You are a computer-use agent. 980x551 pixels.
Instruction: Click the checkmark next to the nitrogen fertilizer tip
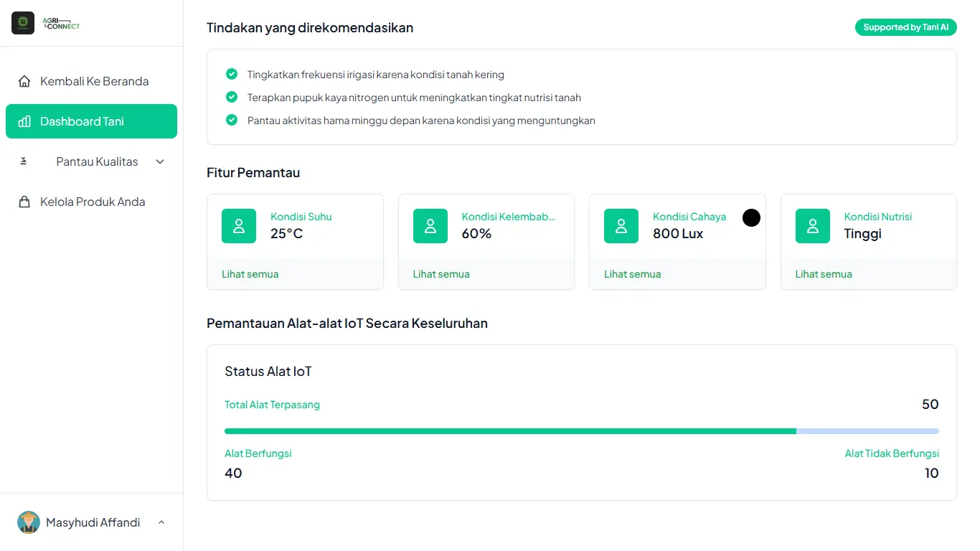(231, 97)
